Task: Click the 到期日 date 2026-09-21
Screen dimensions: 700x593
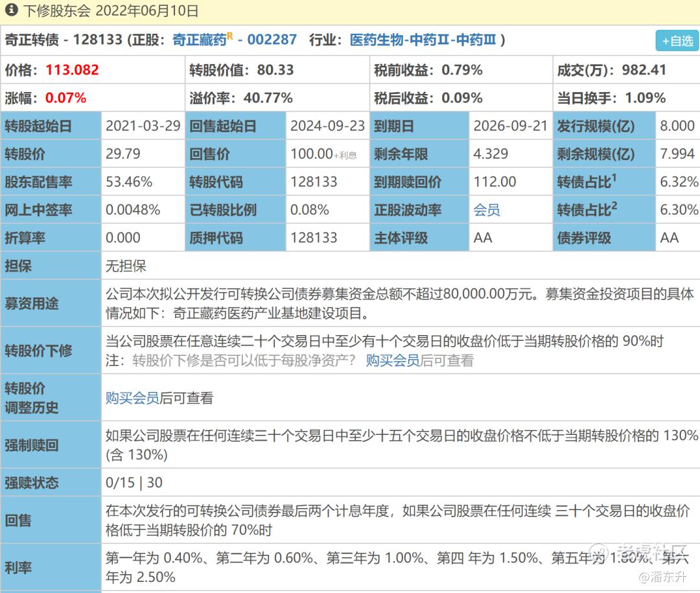Action: (511, 126)
